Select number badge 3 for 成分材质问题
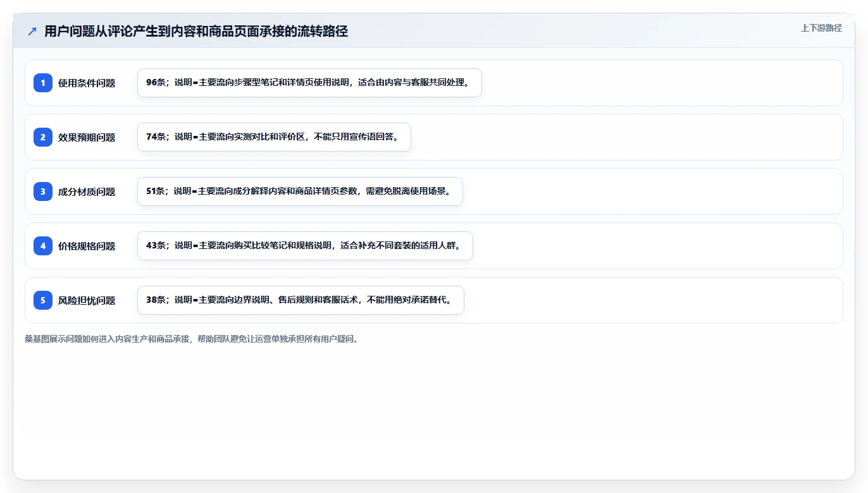 pos(43,192)
